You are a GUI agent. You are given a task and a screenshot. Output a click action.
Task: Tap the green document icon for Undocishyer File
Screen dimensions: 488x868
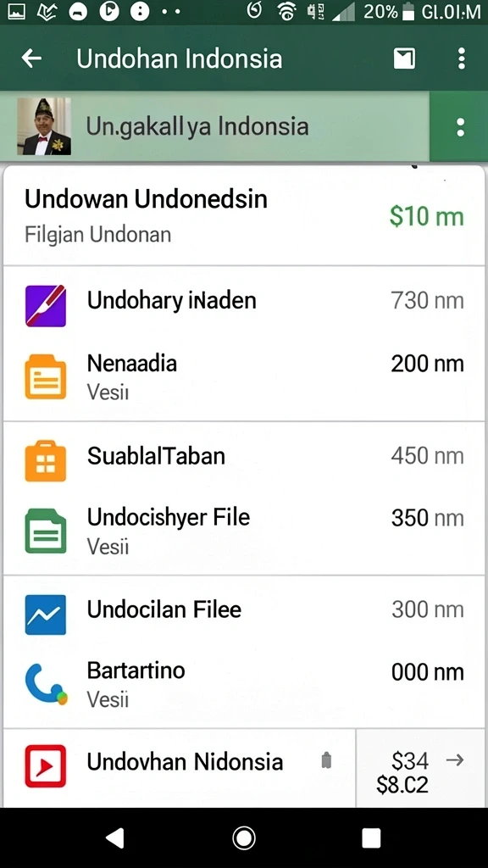(46, 531)
